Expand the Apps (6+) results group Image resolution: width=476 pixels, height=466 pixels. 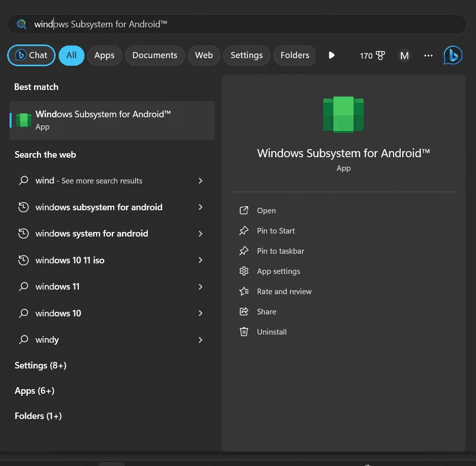click(34, 391)
